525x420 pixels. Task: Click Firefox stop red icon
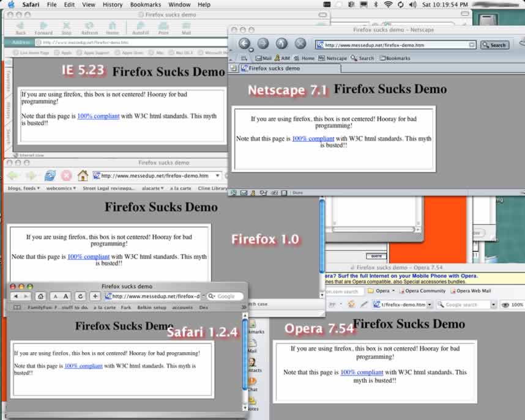[x=67, y=175]
